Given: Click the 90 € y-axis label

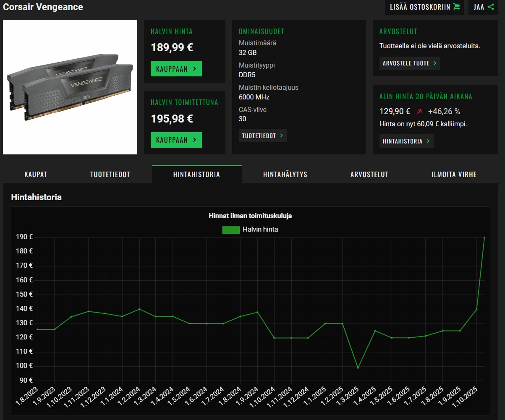Looking at the screenshot, I should (x=26, y=381).
